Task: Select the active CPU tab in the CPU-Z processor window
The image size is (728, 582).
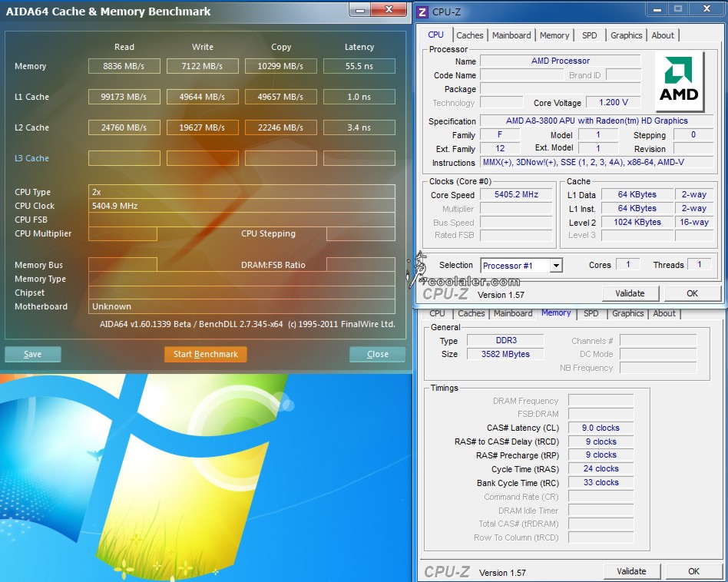Action: pos(436,35)
